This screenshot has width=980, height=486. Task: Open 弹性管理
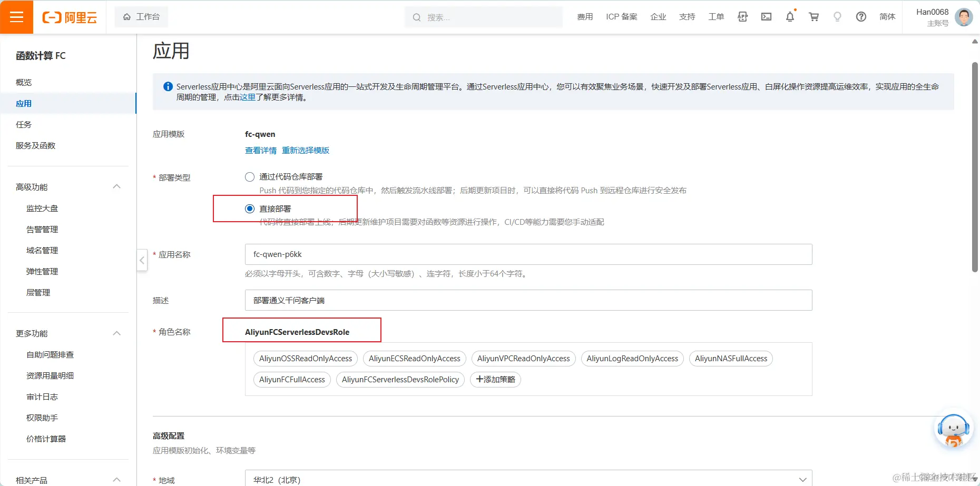[42, 271]
